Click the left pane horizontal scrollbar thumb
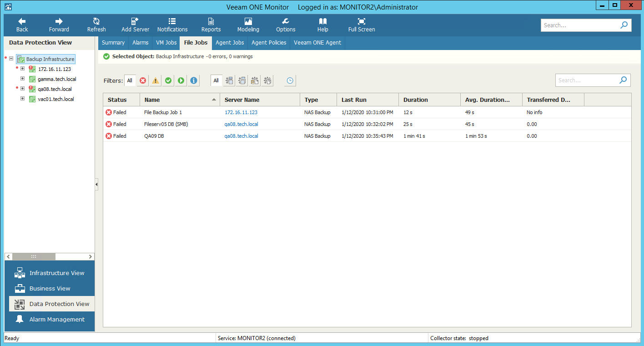Screen dimensions: 644x346 [x=34, y=256]
